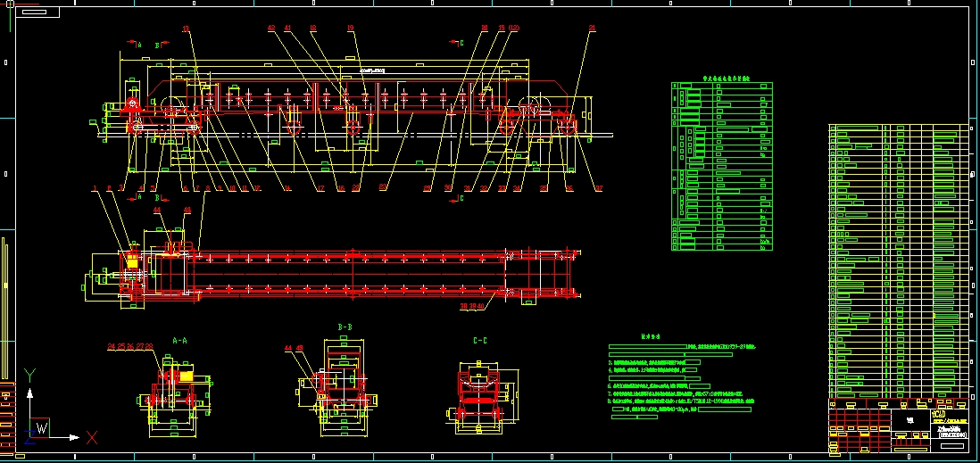
Task: Pick part balloon number 13
Action: [186, 29]
